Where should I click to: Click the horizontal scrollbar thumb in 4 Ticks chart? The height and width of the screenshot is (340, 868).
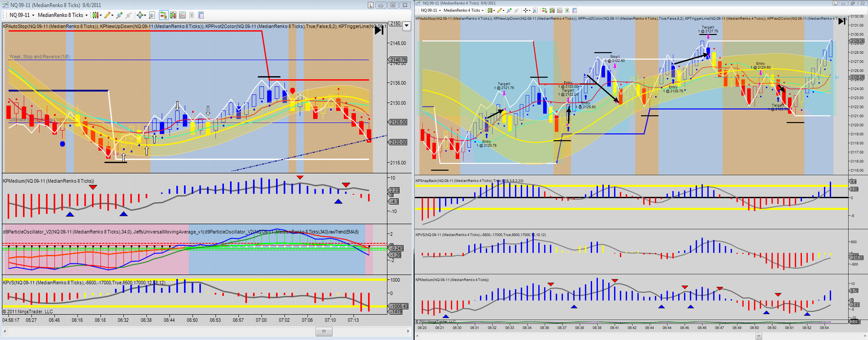click(759, 336)
